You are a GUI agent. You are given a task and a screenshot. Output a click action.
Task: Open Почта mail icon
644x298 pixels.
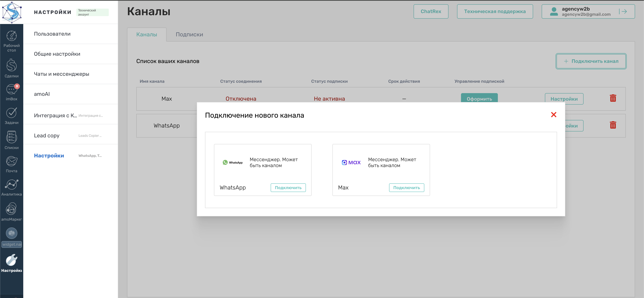pos(11,161)
